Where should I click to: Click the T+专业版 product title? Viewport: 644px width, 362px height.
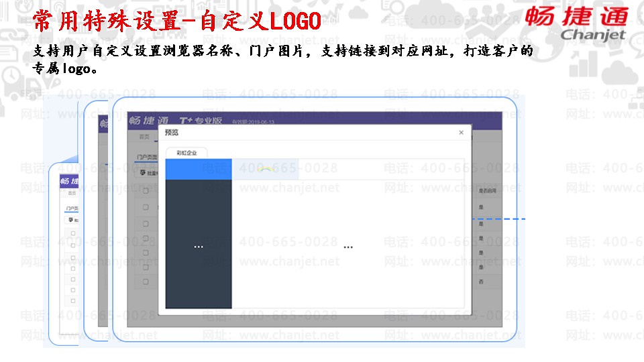tap(201, 120)
